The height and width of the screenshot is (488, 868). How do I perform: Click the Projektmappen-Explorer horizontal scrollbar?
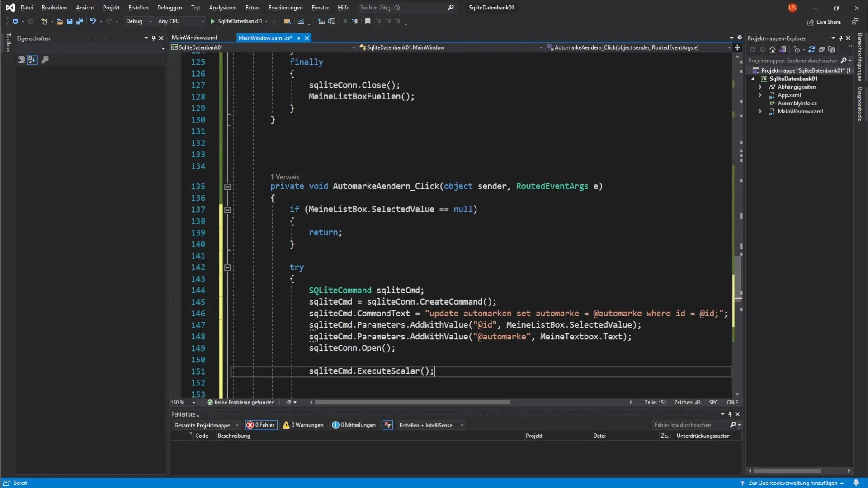[787, 471]
